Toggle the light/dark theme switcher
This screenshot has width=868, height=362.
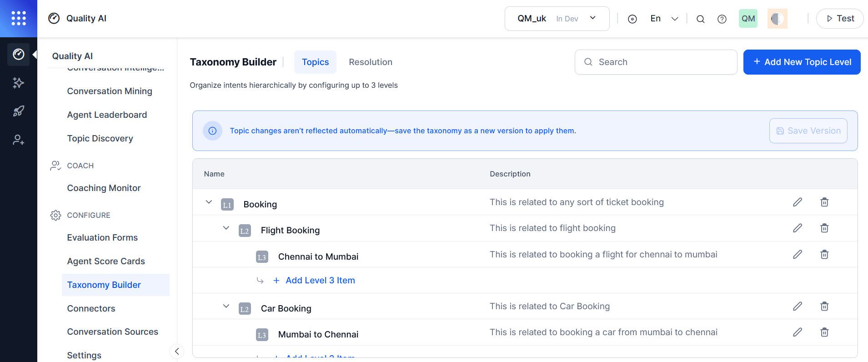coord(778,19)
